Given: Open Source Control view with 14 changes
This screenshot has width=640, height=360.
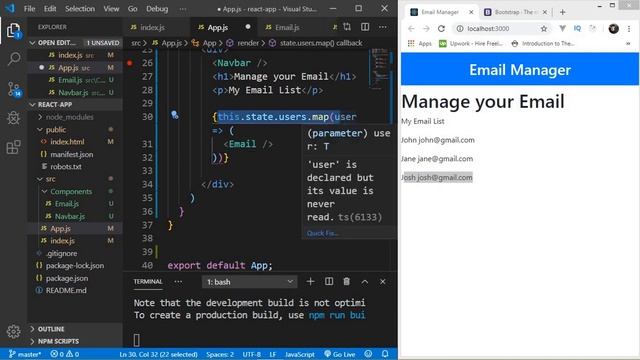Looking at the screenshot, I should [x=14, y=89].
